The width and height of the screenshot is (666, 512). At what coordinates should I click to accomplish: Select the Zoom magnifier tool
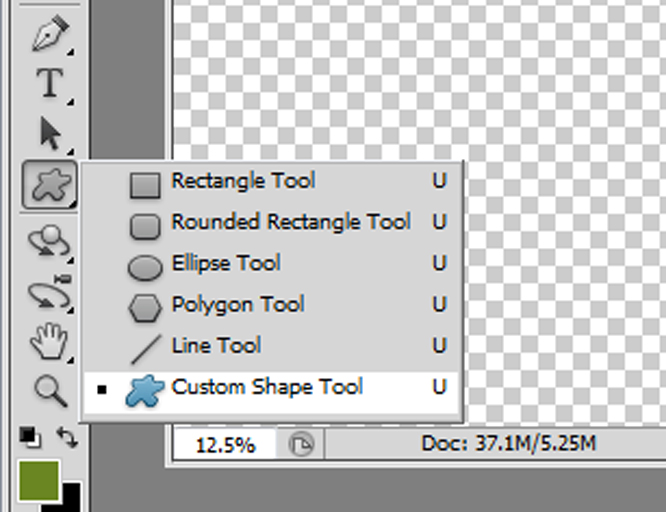pos(50,391)
